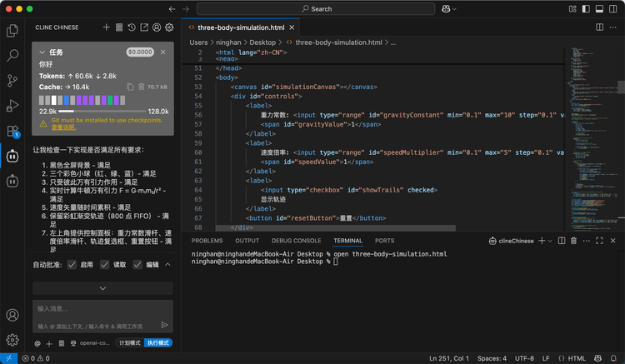625x364 pixels.
Task: Open the Manage gear in activity bar
Action: pyautogui.click(x=12, y=340)
